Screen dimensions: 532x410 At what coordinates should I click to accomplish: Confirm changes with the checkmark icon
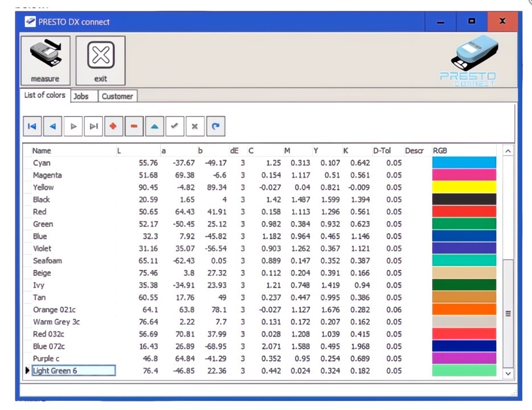(x=174, y=126)
